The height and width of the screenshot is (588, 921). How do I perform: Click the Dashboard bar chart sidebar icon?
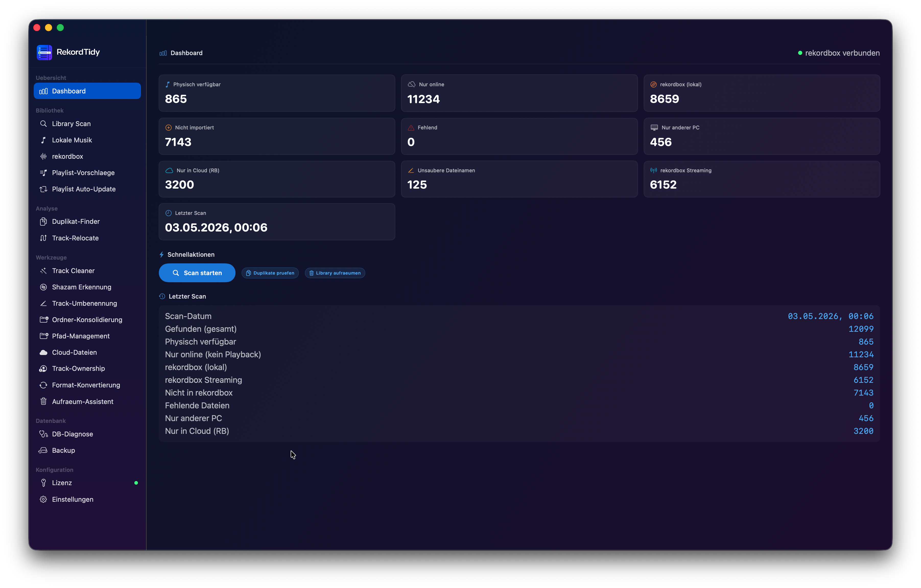tap(44, 91)
